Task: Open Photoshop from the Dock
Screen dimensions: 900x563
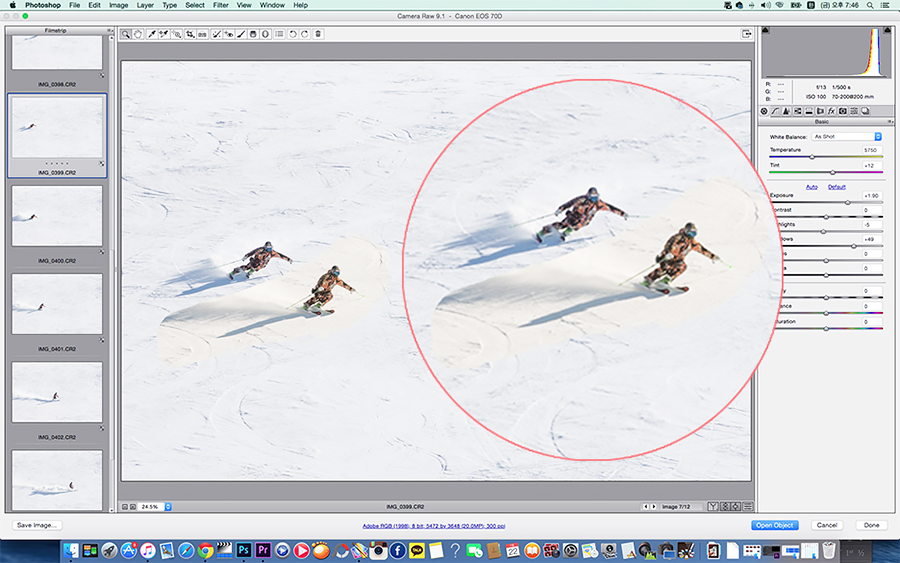Action: click(243, 551)
